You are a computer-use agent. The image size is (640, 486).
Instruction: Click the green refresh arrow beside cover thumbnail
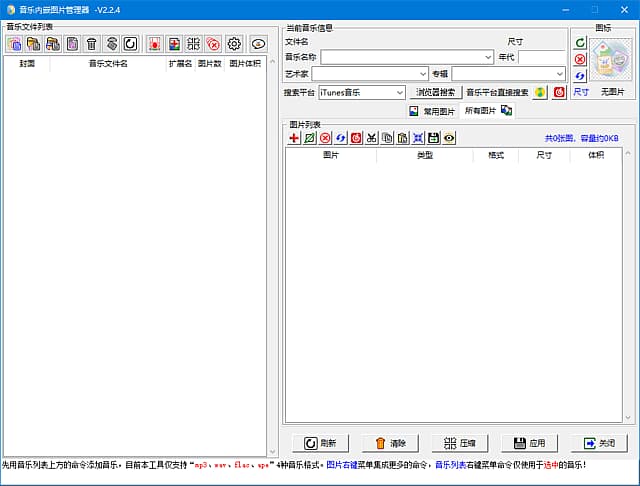coord(580,43)
